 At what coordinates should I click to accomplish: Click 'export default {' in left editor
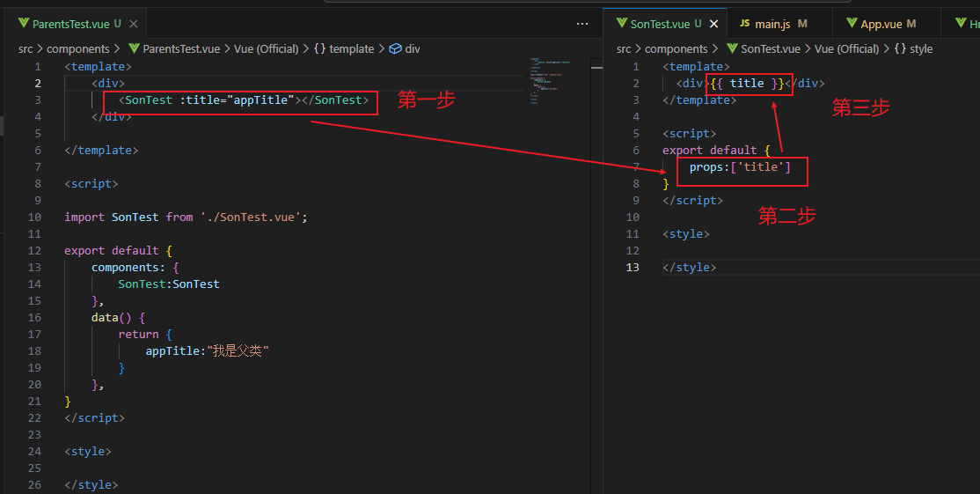pos(118,251)
